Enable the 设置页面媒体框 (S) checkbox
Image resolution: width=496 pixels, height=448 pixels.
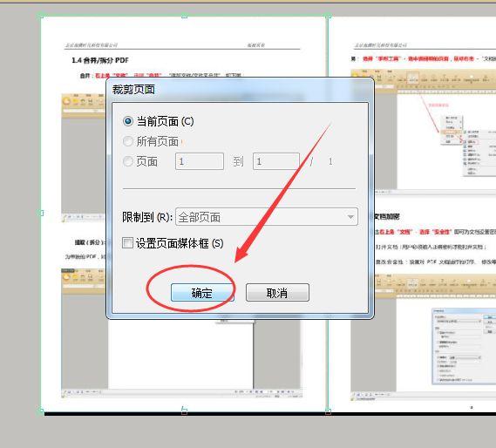tap(127, 243)
